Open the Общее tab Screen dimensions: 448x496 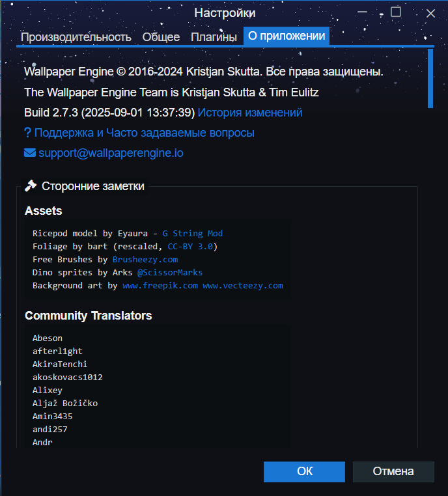(161, 37)
